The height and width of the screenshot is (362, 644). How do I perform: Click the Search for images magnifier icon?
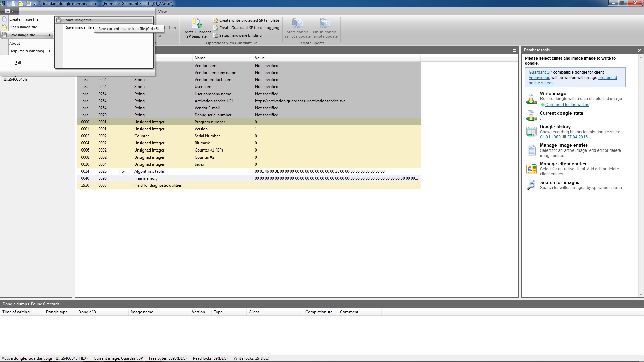tap(531, 185)
